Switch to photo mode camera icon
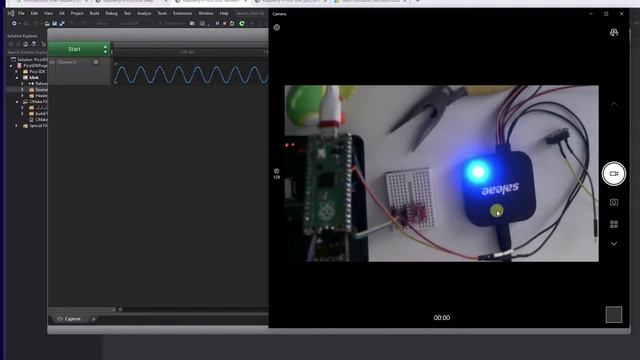Screen dimensions: 640x360 point(613,202)
